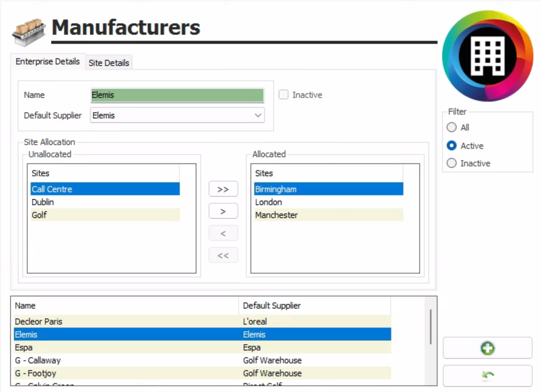Click the green undo arrow icon
The image size is (541, 392).
click(x=488, y=375)
